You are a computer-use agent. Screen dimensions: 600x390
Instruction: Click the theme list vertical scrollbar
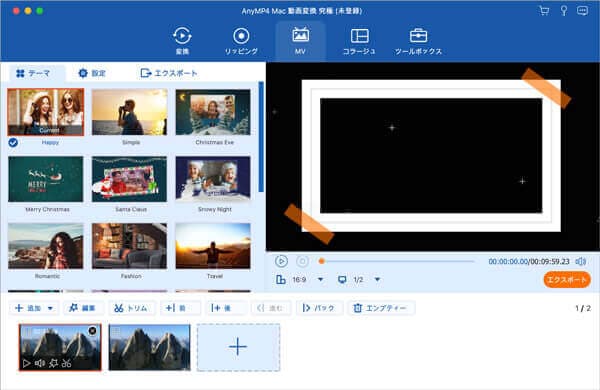261,137
